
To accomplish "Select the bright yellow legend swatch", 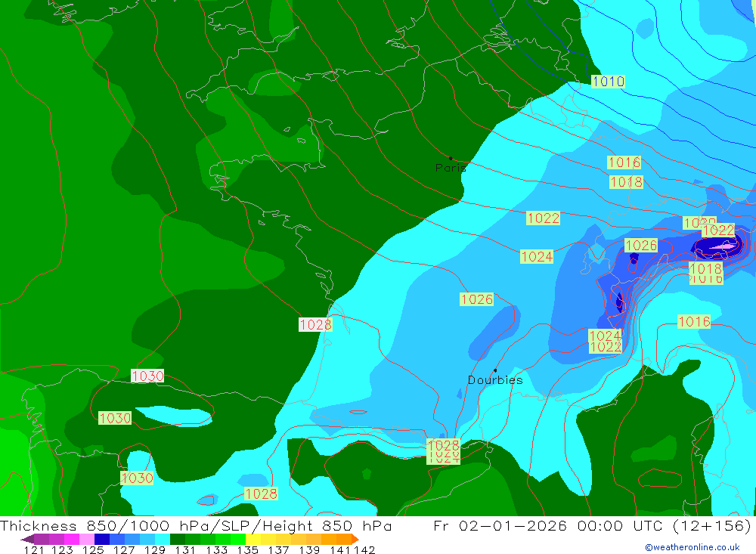I will click(x=253, y=539).
